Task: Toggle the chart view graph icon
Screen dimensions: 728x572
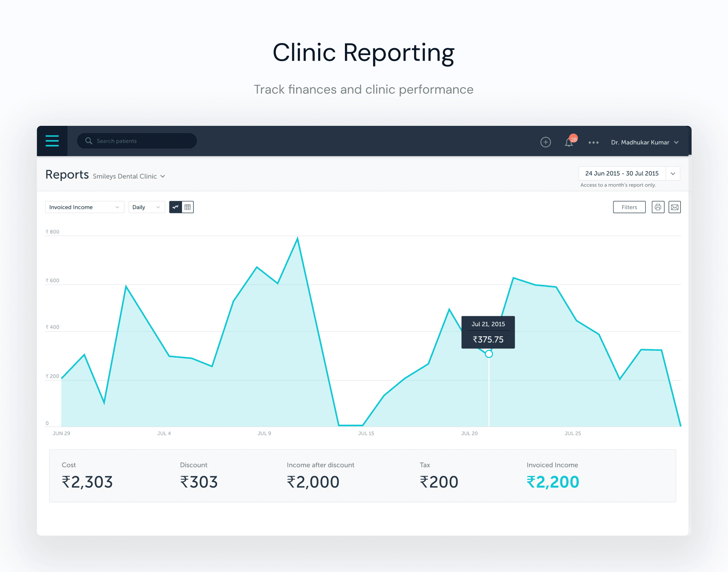Action: (x=175, y=207)
